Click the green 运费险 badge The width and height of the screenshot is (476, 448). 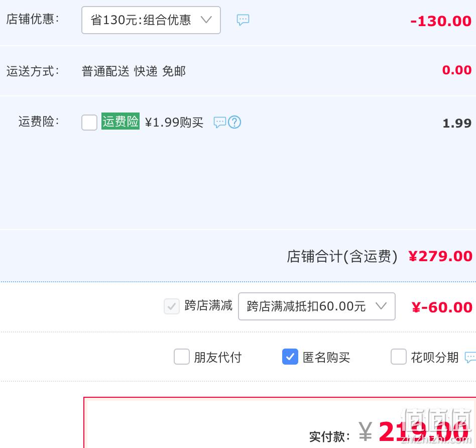(121, 121)
